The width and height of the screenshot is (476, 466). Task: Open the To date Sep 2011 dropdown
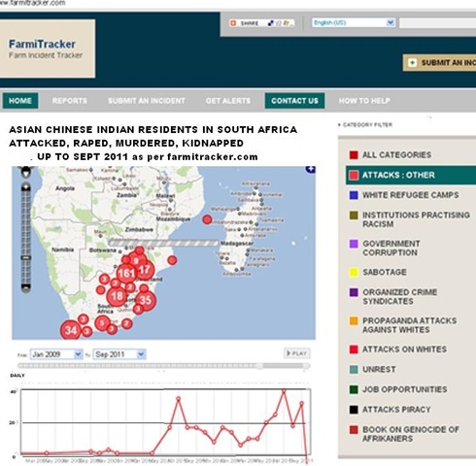coord(119,354)
